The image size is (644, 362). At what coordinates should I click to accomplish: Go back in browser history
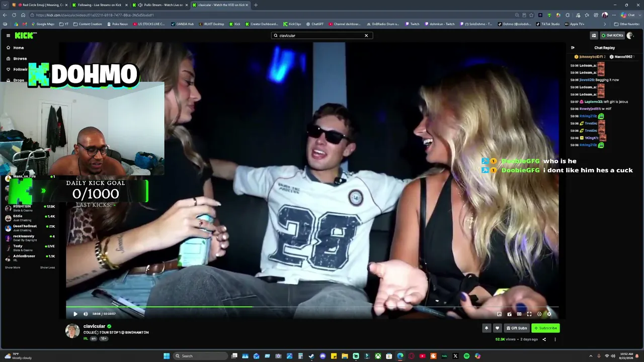(6, 15)
